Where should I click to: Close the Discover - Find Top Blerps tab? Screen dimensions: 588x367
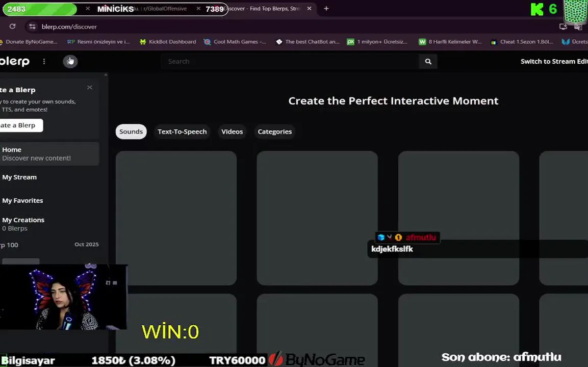pyautogui.click(x=309, y=8)
